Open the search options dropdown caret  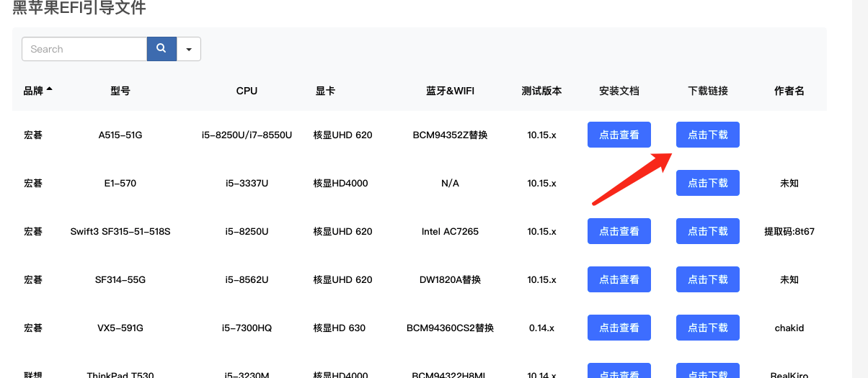189,49
